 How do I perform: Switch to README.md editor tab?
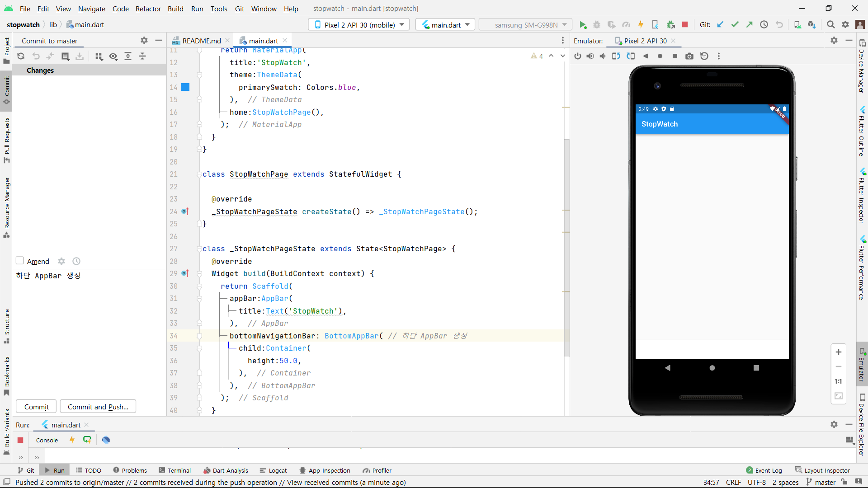[x=201, y=41]
